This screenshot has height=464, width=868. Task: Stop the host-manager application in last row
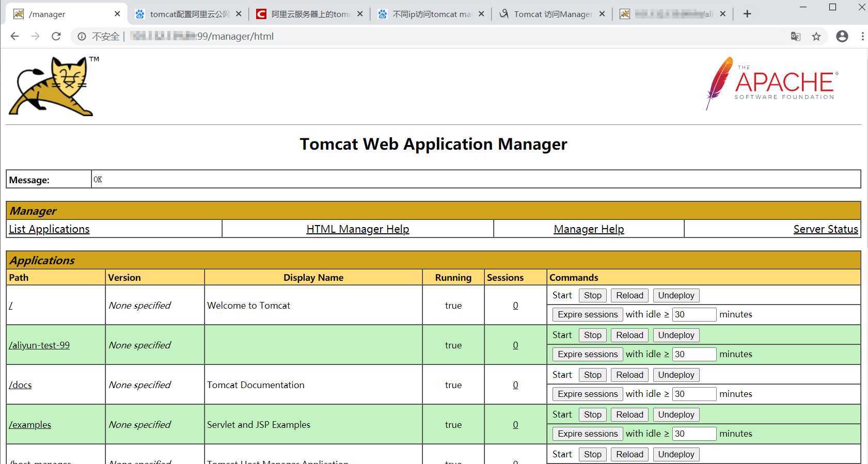pyautogui.click(x=592, y=454)
